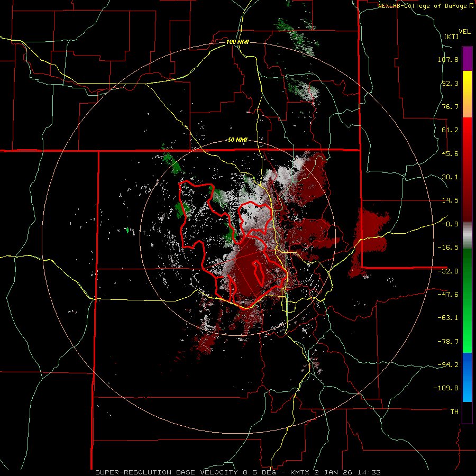The height and width of the screenshot is (476, 476).
Task: Click the Super-Resolution Base Velocity caption
Action: coord(237,472)
